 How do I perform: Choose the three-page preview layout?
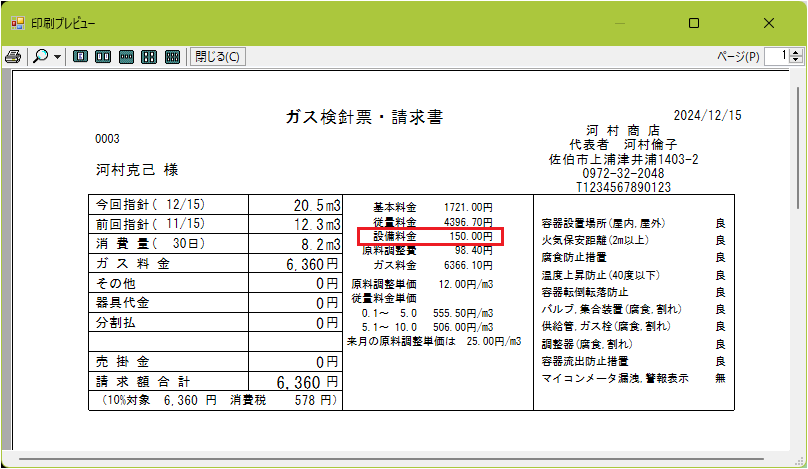click(x=126, y=57)
